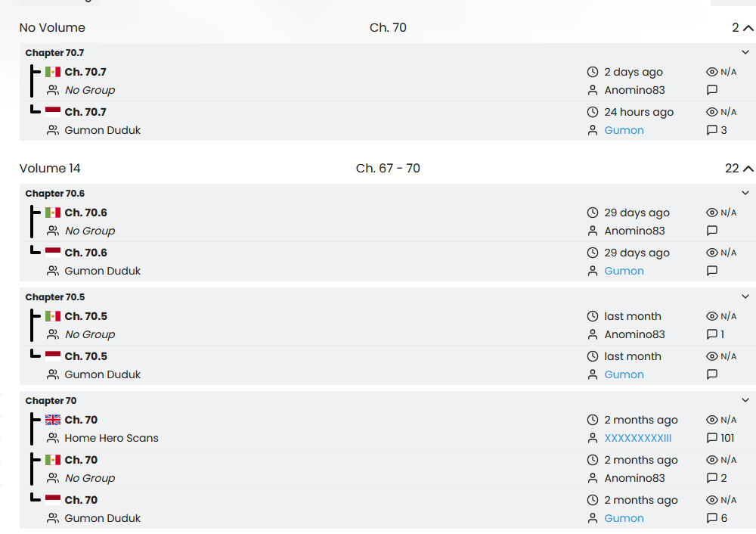756x534 pixels.
Task: Click comment icon on Anomino83's Ch. 70.5
Action: (711, 334)
